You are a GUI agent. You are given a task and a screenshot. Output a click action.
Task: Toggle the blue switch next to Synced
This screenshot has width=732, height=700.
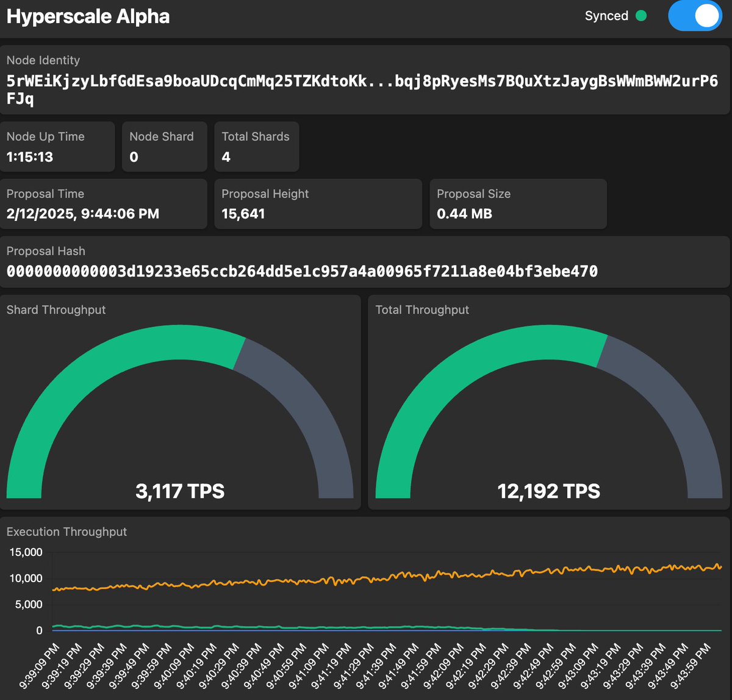[x=695, y=16]
